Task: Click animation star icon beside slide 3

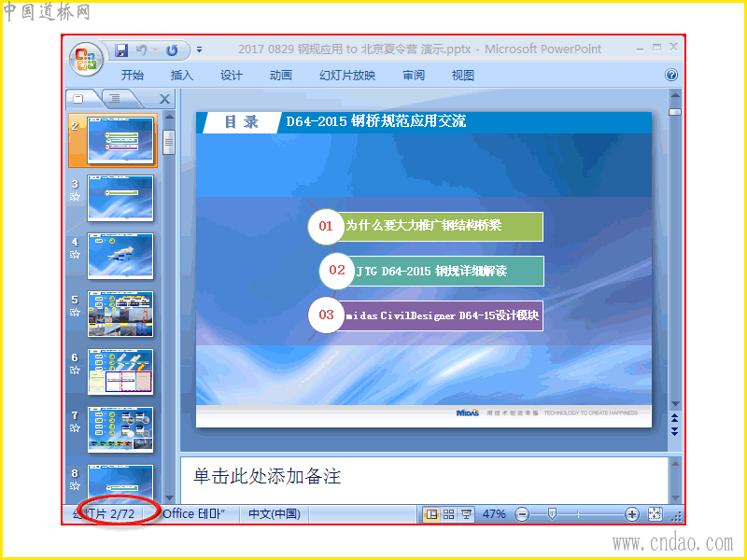Action: [76, 196]
